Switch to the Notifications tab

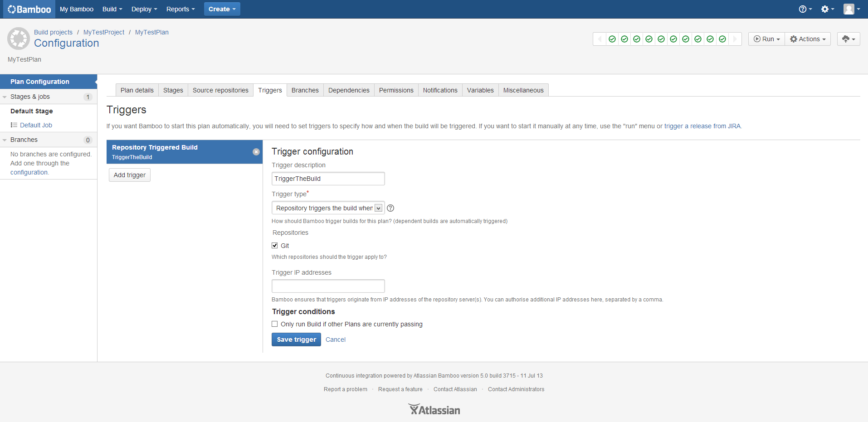tap(440, 90)
